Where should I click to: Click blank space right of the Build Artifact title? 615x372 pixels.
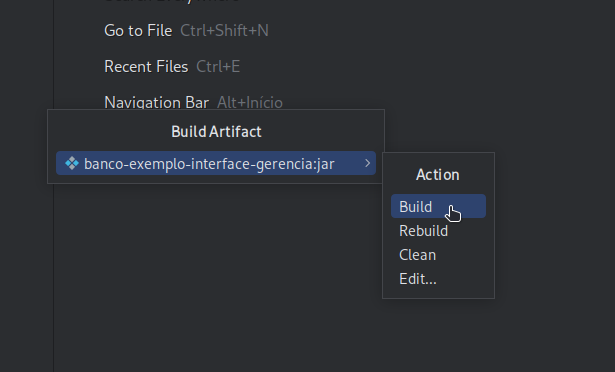click(x=322, y=132)
